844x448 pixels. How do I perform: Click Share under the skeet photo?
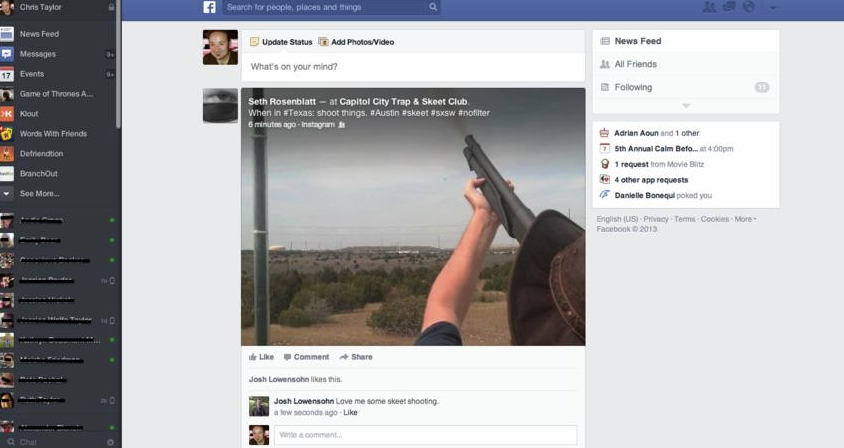[356, 357]
